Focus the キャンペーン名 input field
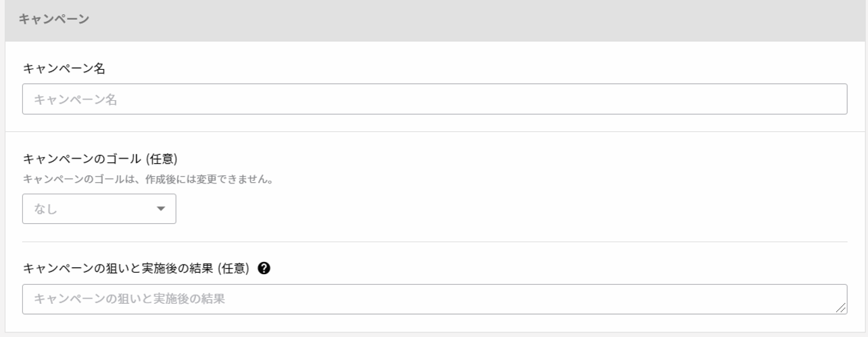Image resolution: width=868 pixels, height=337 pixels. [434, 99]
